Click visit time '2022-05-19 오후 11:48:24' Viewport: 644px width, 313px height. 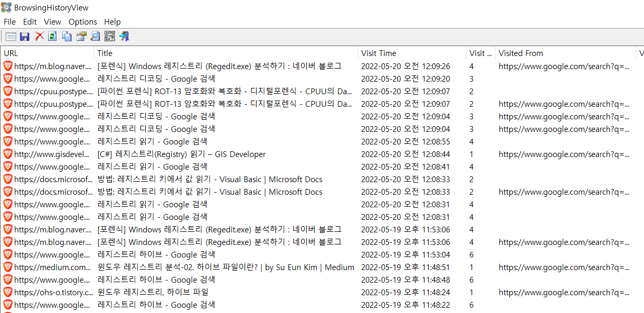point(406,292)
